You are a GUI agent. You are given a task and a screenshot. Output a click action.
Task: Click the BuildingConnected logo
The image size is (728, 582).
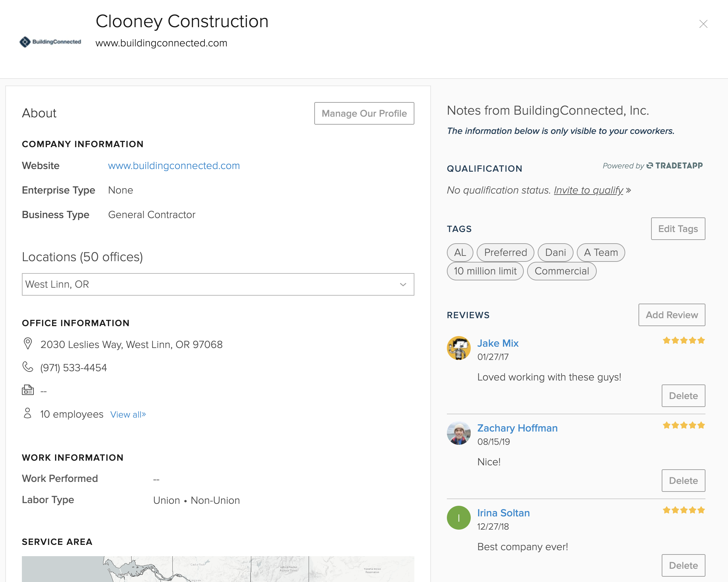[x=50, y=42]
